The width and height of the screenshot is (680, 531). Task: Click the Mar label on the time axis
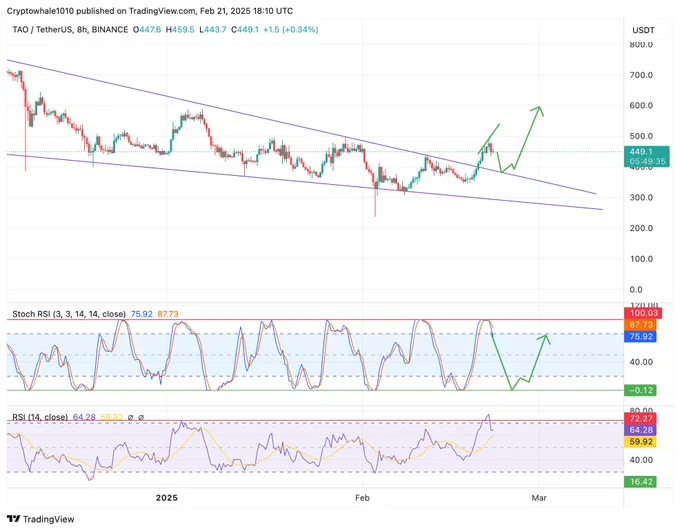click(x=539, y=498)
